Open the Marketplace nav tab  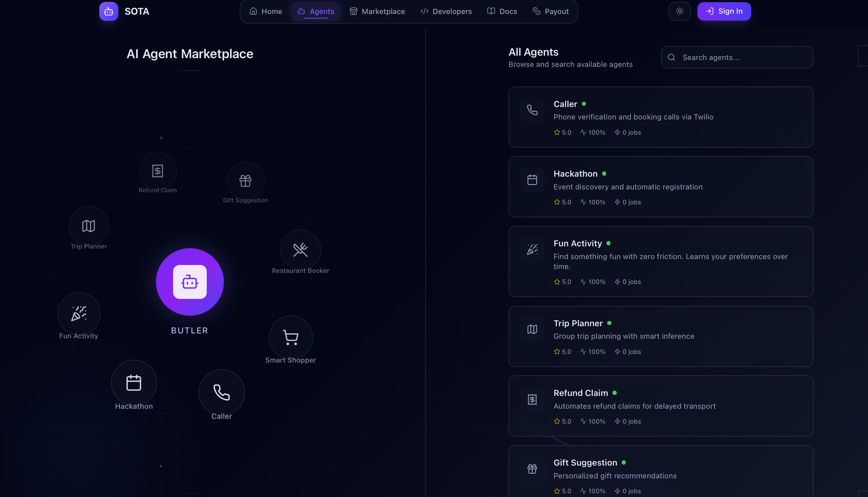377,11
